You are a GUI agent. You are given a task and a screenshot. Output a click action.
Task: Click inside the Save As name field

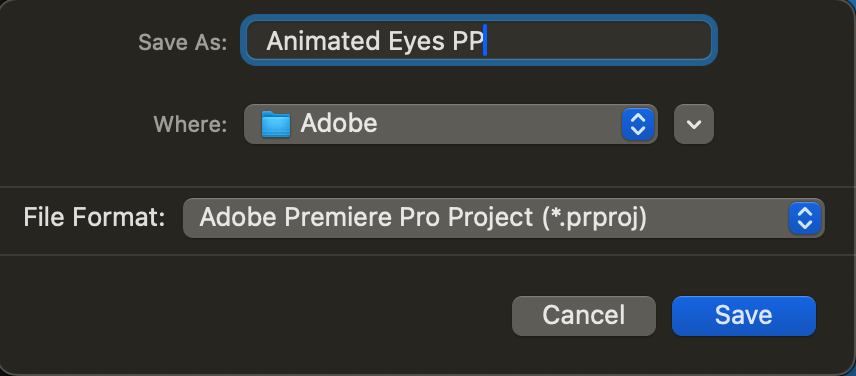479,40
